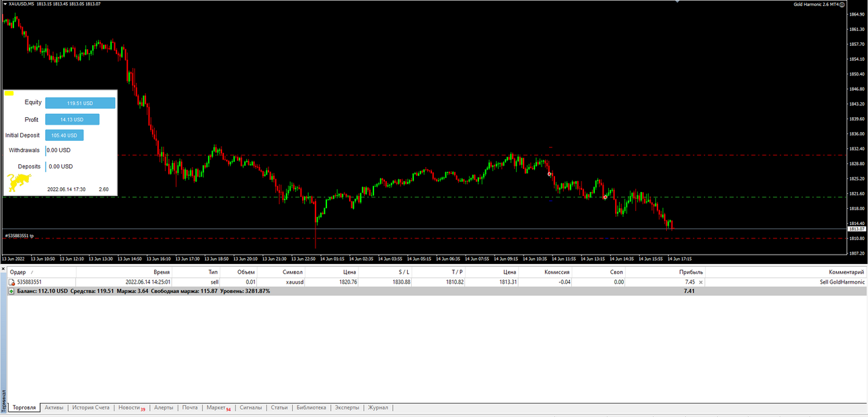Image resolution: width=868 pixels, height=417 pixels.
Task: Sort by the Символ column header
Action: (281, 272)
